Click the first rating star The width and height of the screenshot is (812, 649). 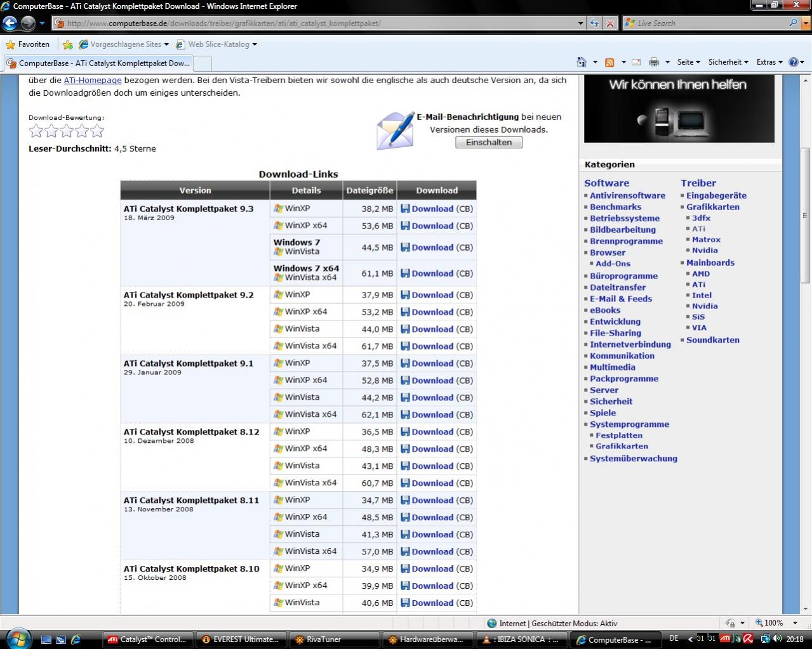pyautogui.click(x=36, y=131)
